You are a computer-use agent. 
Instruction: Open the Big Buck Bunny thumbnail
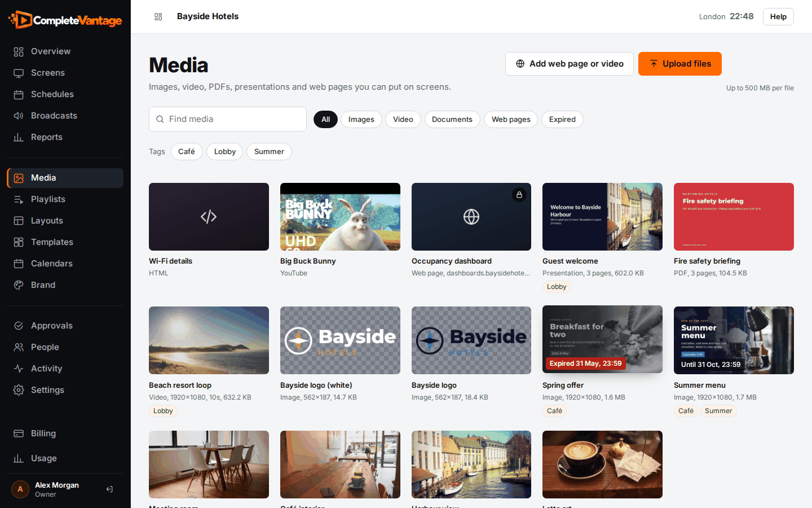pyautogui.click(x=340, y=217)
